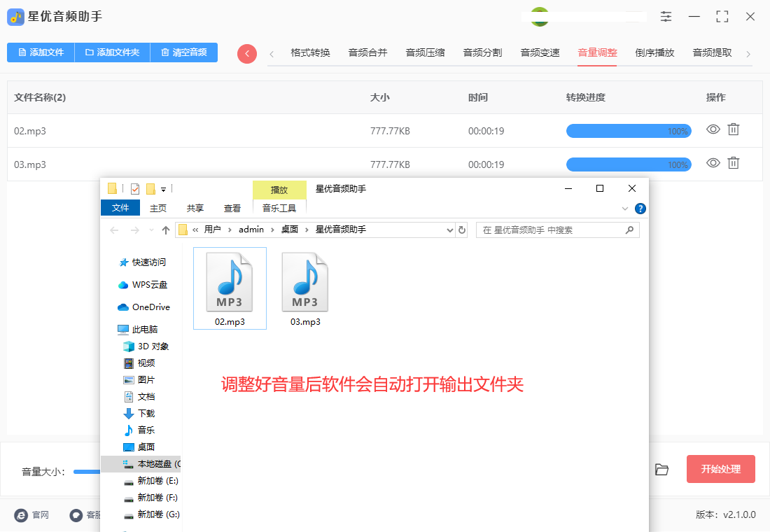Go to the 音频提取 tab
Screen dimensions: 770x532
pyautogui.click(x=712, y=52)
